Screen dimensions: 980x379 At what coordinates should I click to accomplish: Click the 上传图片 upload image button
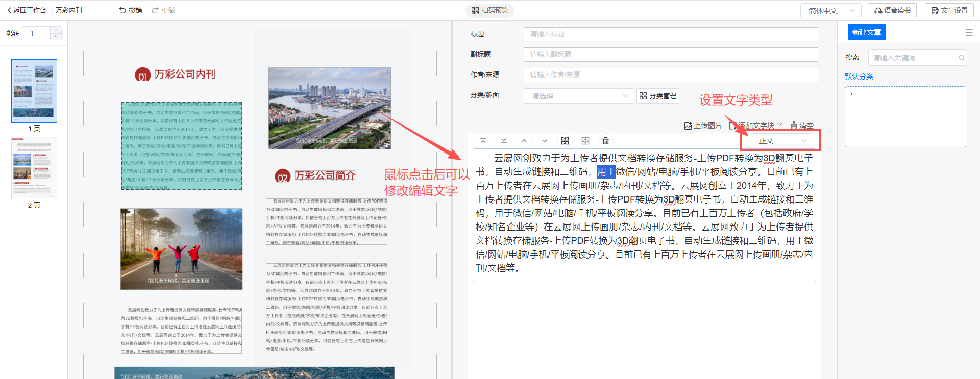coord(703,125)
